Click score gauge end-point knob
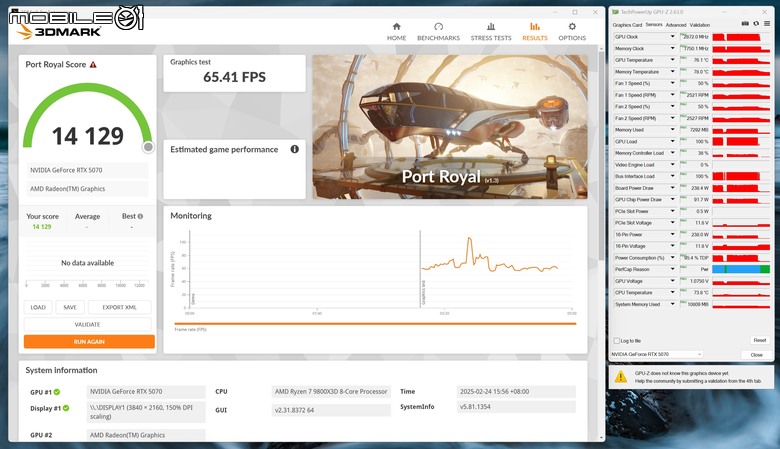The width and height of the screenshot is (780, 449). pyautogui.click(x=148, y=147)
